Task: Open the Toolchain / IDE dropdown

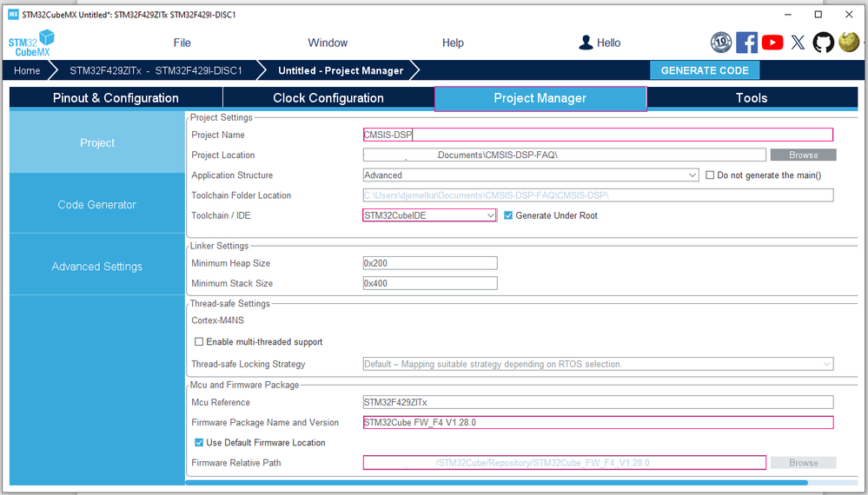Action: [x=429, y=215]
